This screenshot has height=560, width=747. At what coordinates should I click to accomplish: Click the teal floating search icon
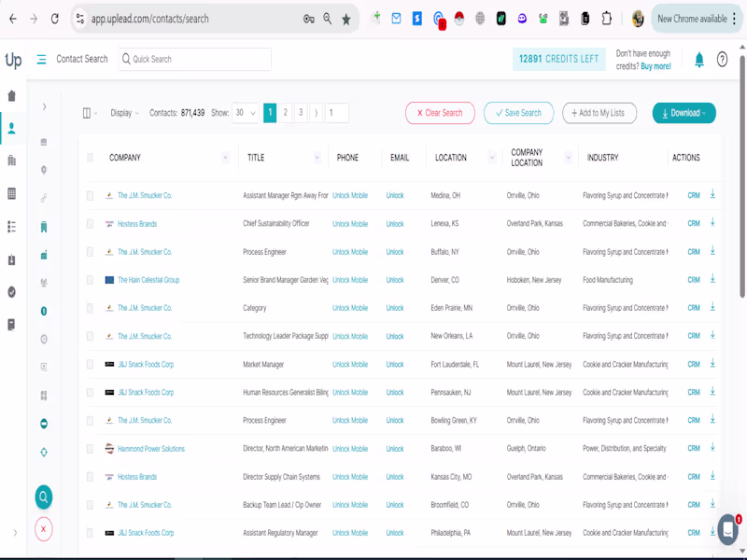43,497
